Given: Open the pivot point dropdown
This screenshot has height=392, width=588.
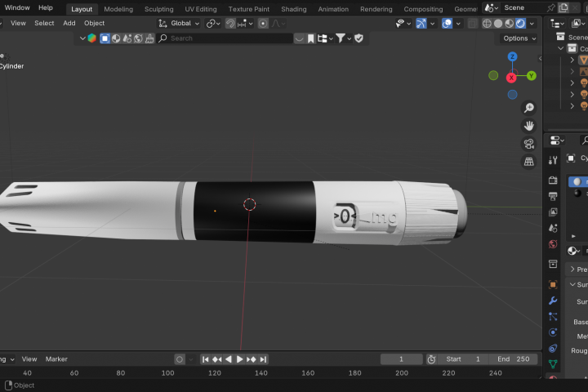Looking at the screenshot, I should coord(213,23).
